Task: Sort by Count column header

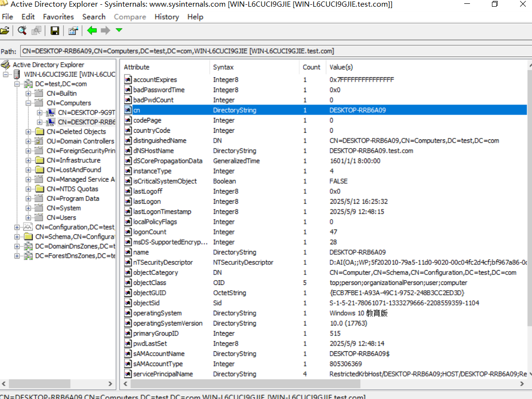Action: 313,67
